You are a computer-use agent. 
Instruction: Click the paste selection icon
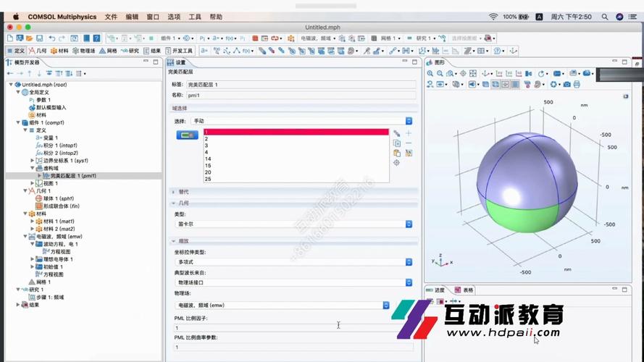397,153
